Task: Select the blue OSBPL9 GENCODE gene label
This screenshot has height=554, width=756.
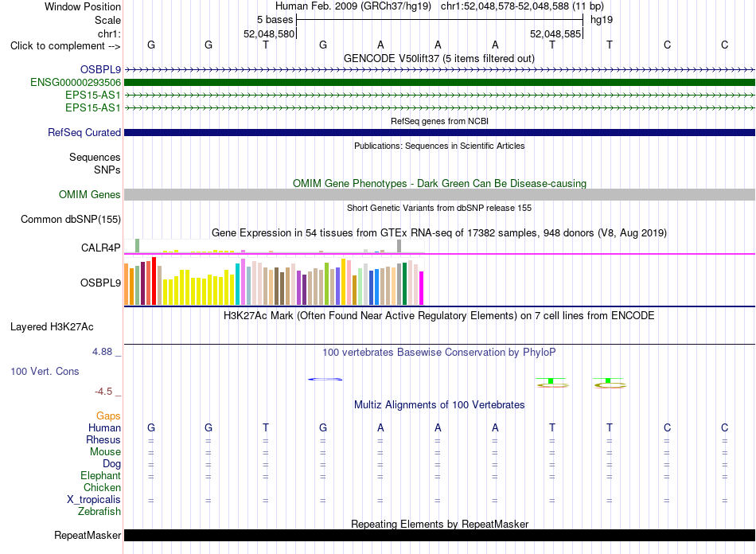Action: tap(100, 69)
